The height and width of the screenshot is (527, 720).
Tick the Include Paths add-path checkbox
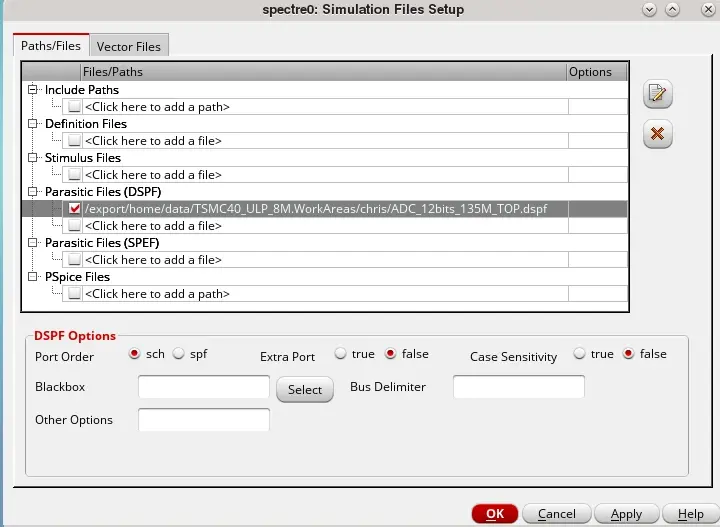coord(74,107)
